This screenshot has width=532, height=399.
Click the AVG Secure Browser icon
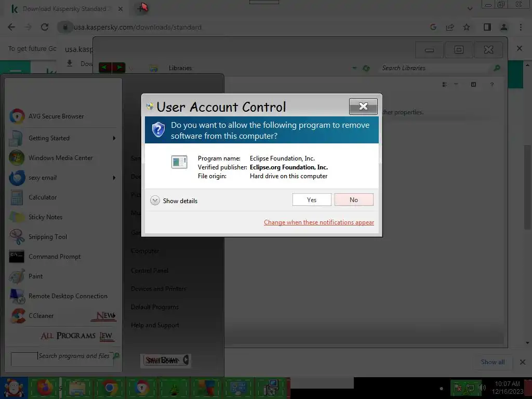coord(17,116)
